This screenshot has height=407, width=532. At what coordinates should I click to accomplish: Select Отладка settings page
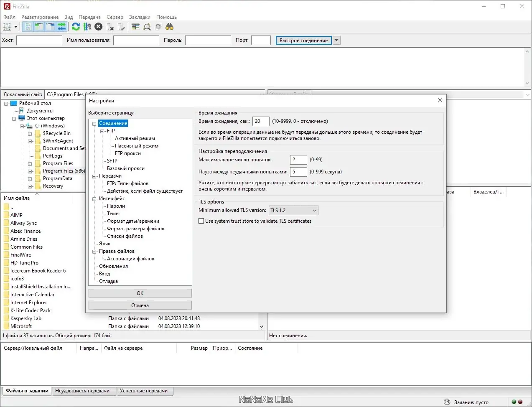pyautogui.click(x=108, y=281)
